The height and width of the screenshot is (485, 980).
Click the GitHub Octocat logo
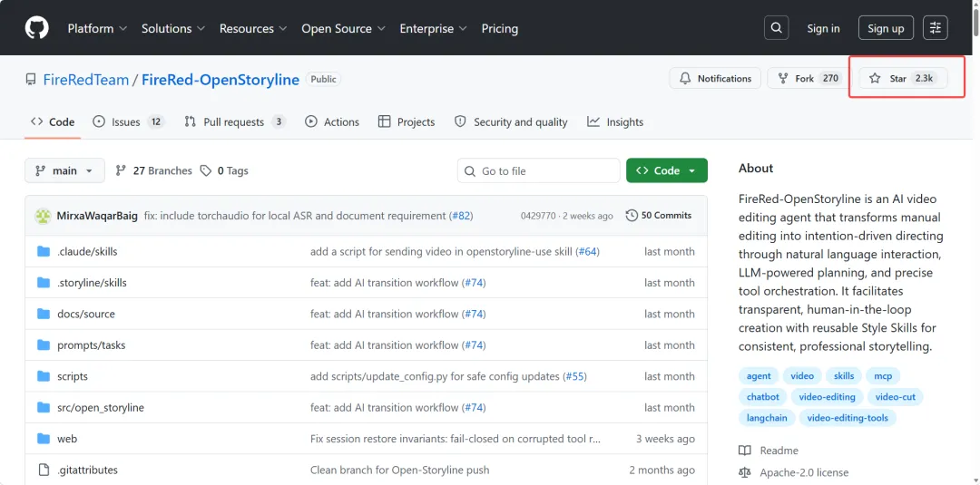[36, 28]
